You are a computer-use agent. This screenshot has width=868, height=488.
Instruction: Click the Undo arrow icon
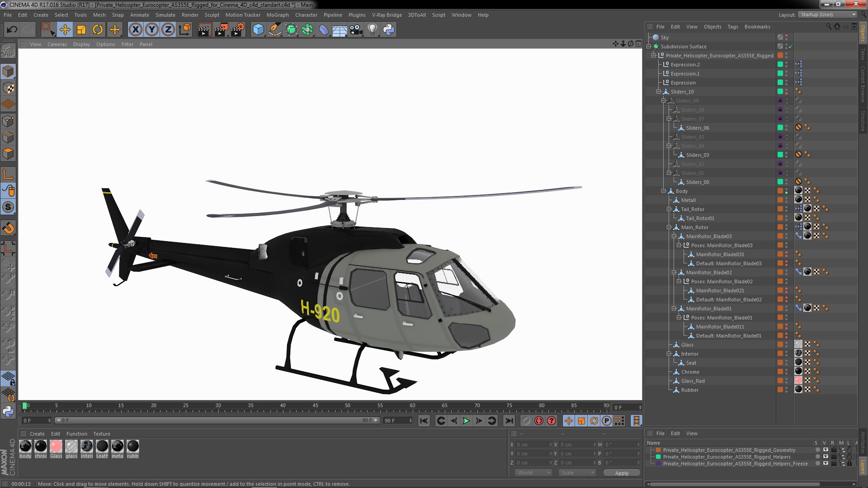click(12, 30)
